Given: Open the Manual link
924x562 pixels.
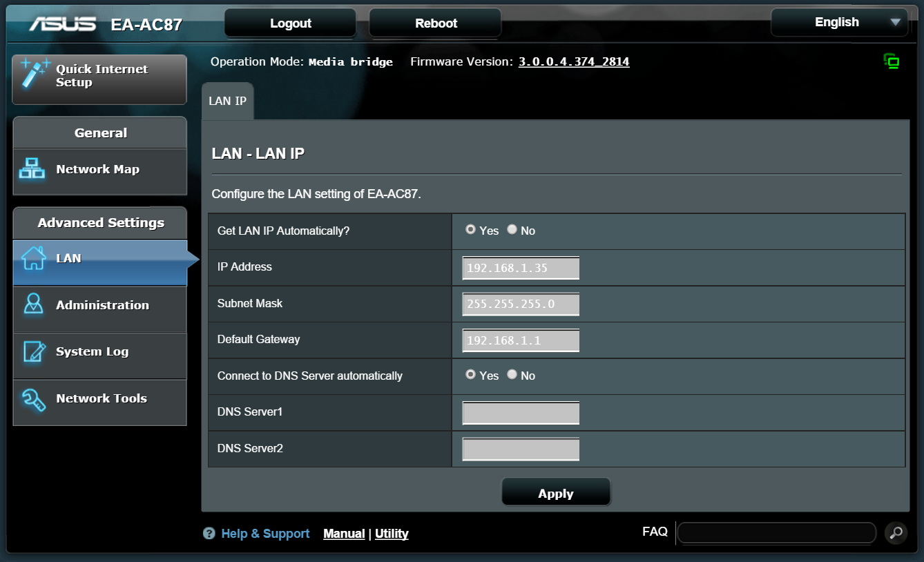Looking at the screenshot, I should point(344,534).
